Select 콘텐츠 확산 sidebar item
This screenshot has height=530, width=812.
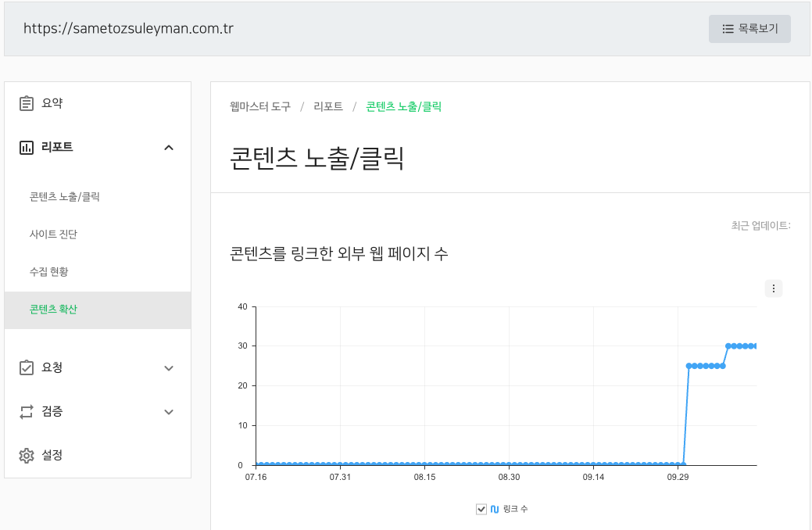coord(53,310)
